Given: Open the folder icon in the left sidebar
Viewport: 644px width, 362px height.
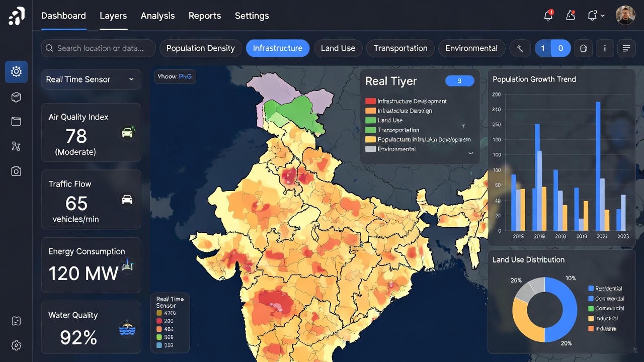Looking at the screenshot, I should click(16, 121).
